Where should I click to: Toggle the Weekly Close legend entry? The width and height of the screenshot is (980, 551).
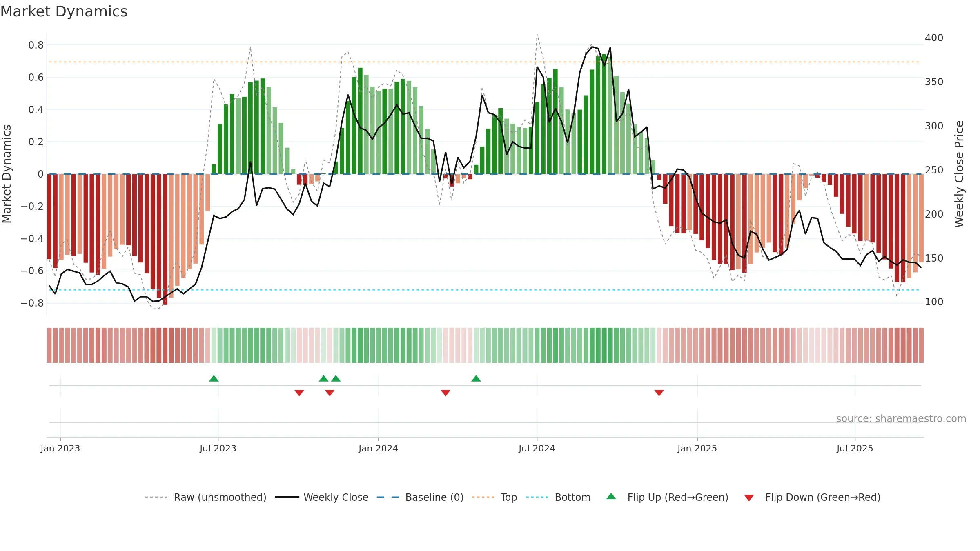(322, 497)
